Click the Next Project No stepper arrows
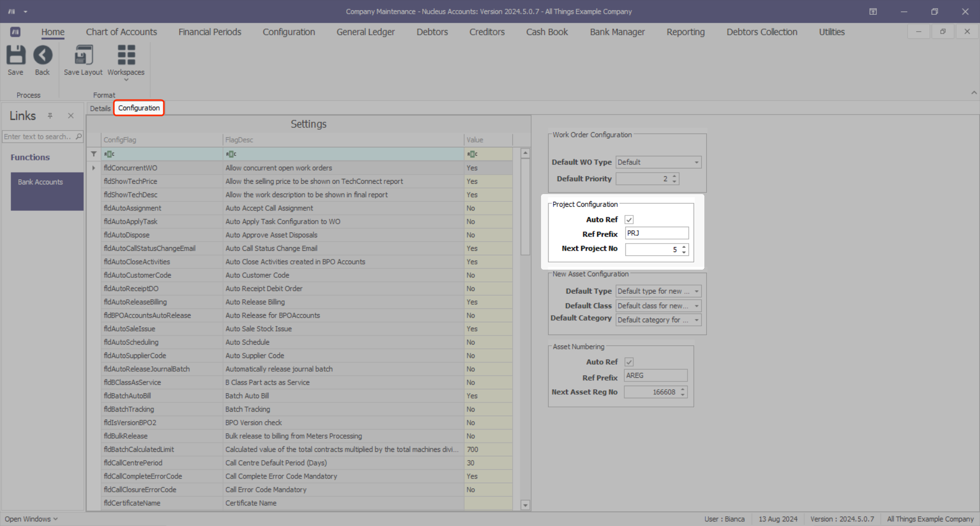The image size is (980, 526). [x=684, y=250]
